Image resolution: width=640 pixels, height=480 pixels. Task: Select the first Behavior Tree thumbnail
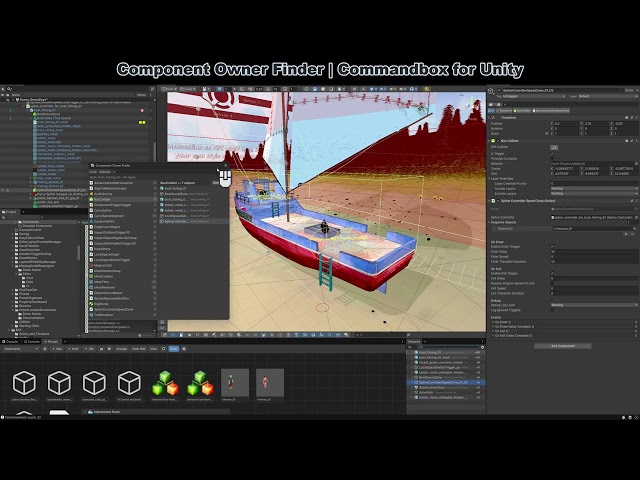(x=165, y=383)
